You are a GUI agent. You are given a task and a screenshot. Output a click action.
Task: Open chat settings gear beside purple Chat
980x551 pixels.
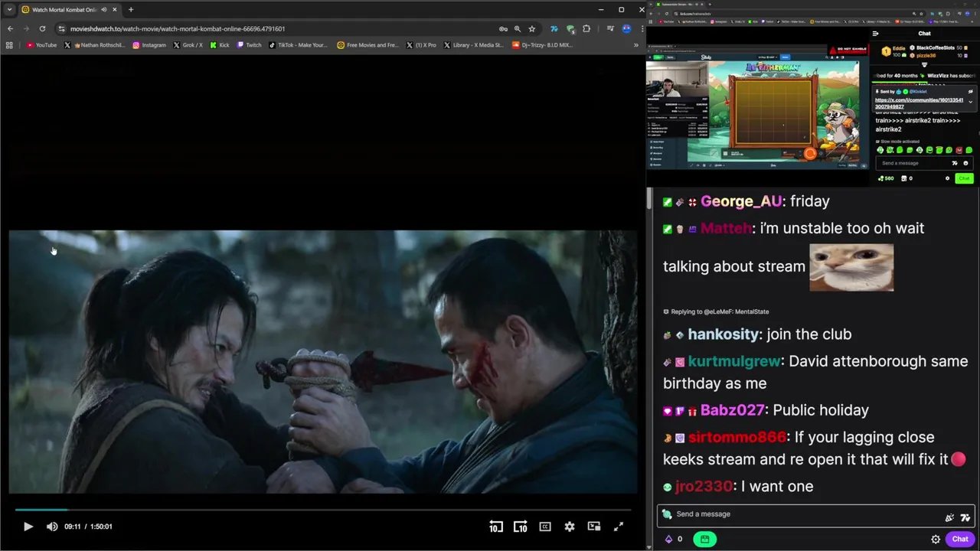[936, 539]
